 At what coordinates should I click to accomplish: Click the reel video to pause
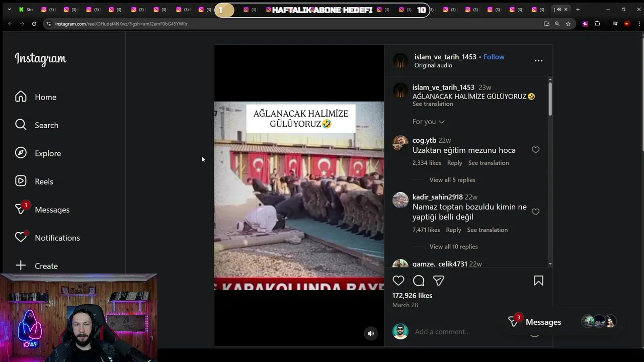(x=299, y=196)
